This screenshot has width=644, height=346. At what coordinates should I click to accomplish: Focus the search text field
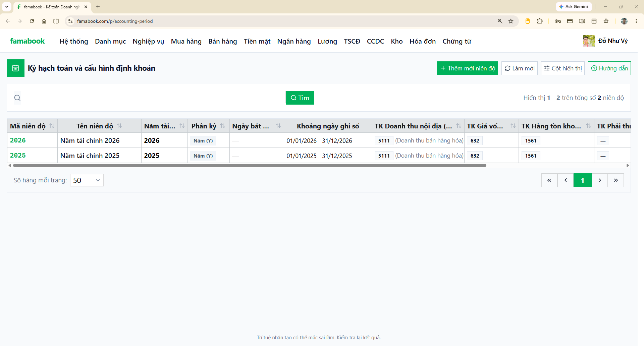tap(153, 97)
